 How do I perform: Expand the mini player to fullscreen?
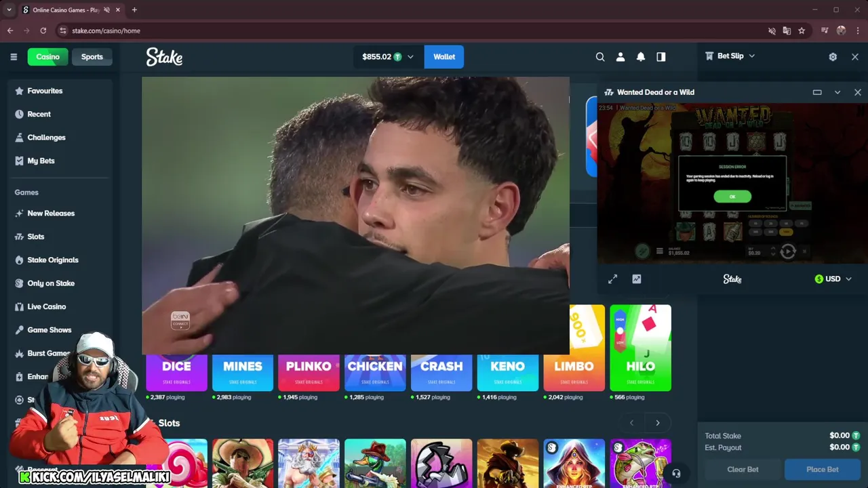(613, 279)
